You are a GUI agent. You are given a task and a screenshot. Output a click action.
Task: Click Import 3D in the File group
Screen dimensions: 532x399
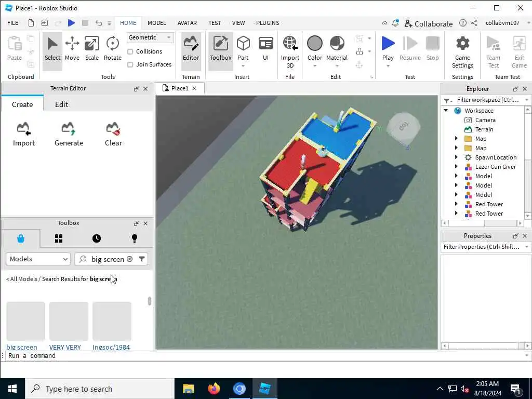tap(290, 52)
